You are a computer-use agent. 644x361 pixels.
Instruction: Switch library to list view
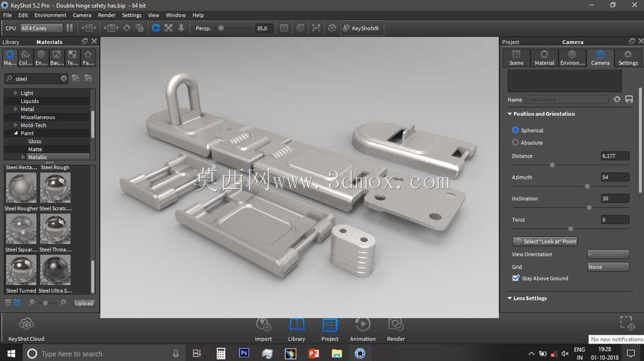pyautogui.click(x=8, y=303)
